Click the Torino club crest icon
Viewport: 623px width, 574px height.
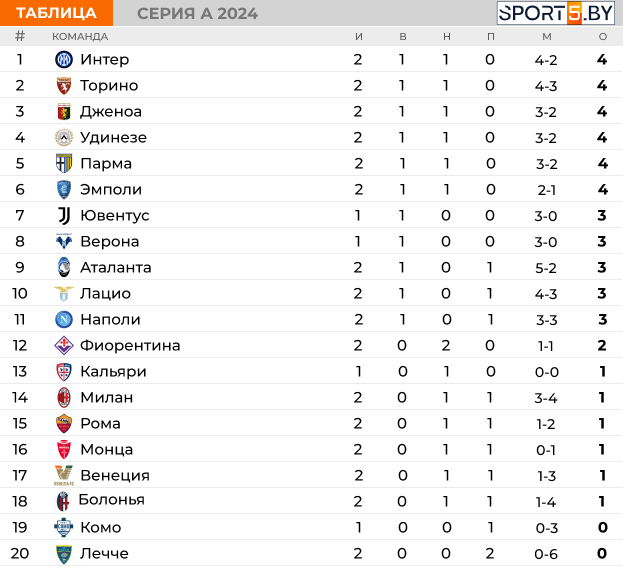(64, 86)
